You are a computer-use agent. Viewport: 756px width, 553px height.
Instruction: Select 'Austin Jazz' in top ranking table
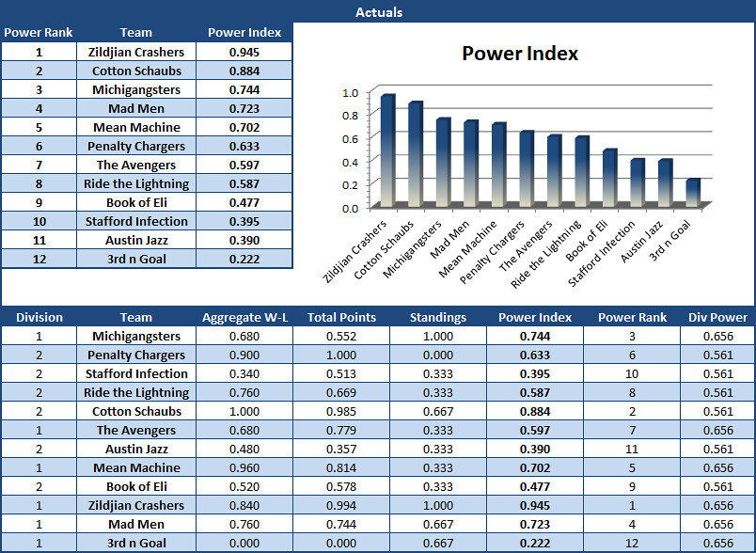point(136,240)
